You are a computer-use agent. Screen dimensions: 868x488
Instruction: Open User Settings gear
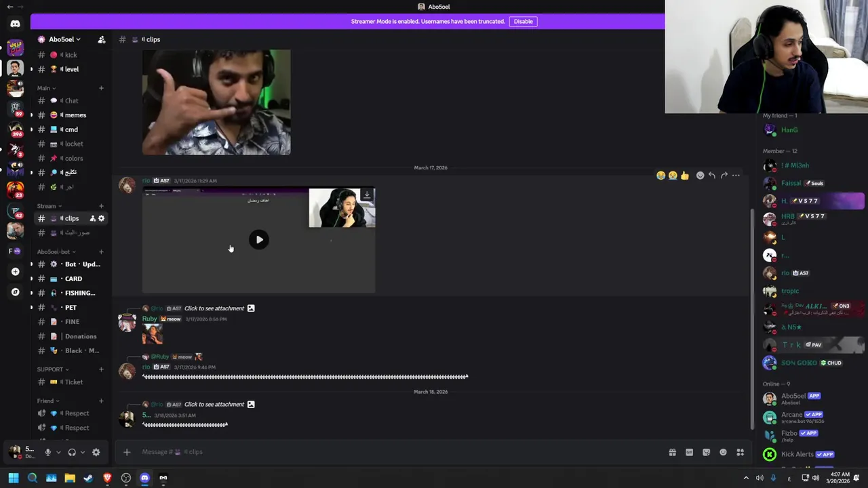[x=96, y=452]
